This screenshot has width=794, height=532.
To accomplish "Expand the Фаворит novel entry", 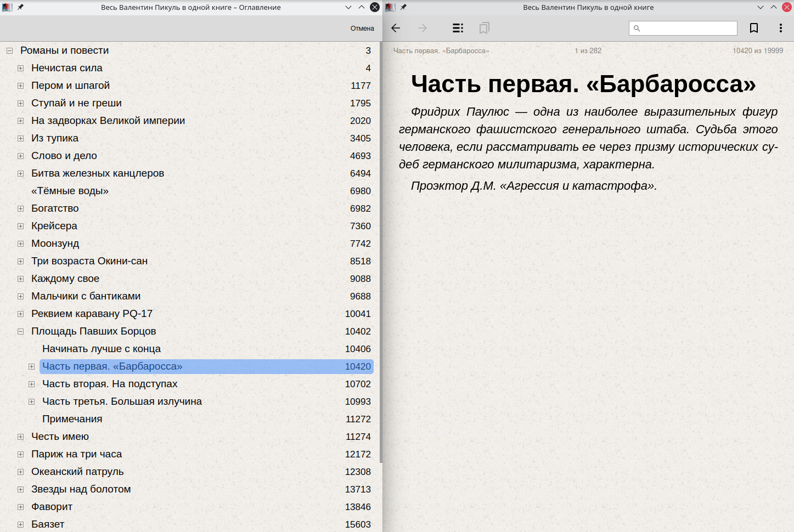I will pos(20,507).
